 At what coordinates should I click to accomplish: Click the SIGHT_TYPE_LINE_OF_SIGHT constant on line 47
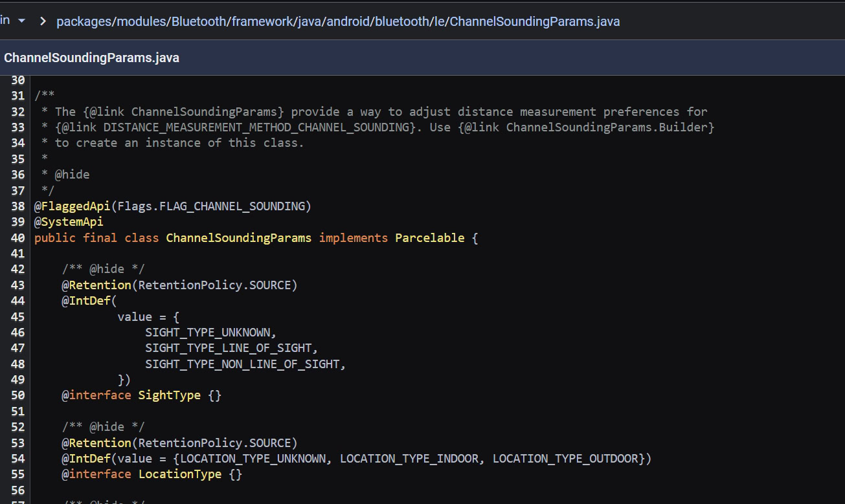tap(229, 348)
